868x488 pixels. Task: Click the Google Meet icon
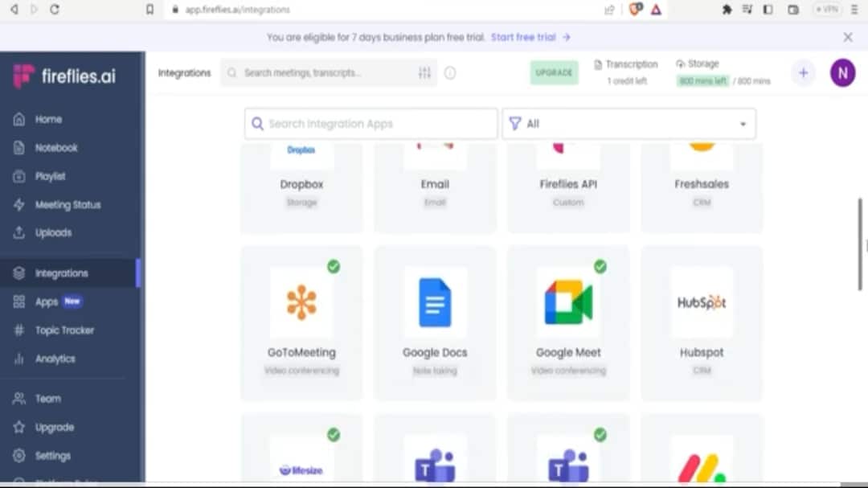(x=568, y=302)
